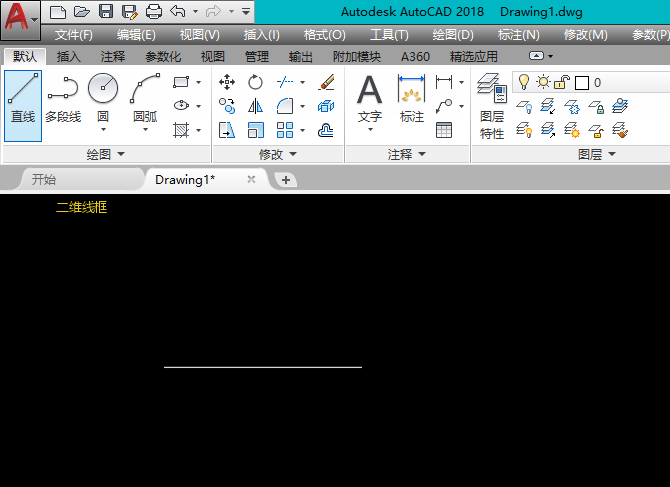Click the ribbon minimize toggle button

[x=536, y=56]
